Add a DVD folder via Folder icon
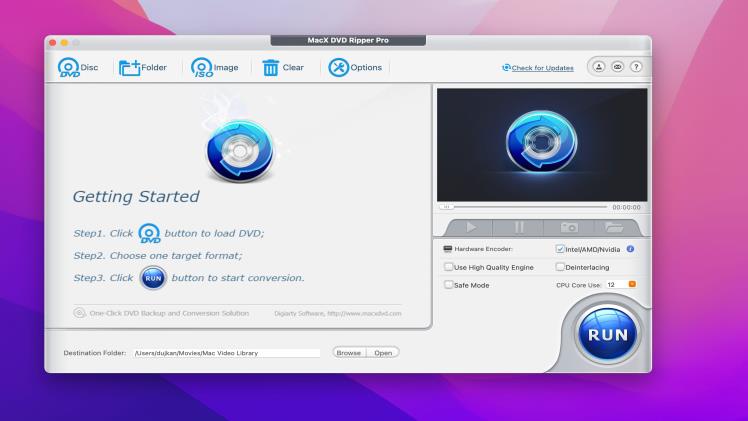The height and width of the screenshot is (421, 748). [x=143, y=68]
